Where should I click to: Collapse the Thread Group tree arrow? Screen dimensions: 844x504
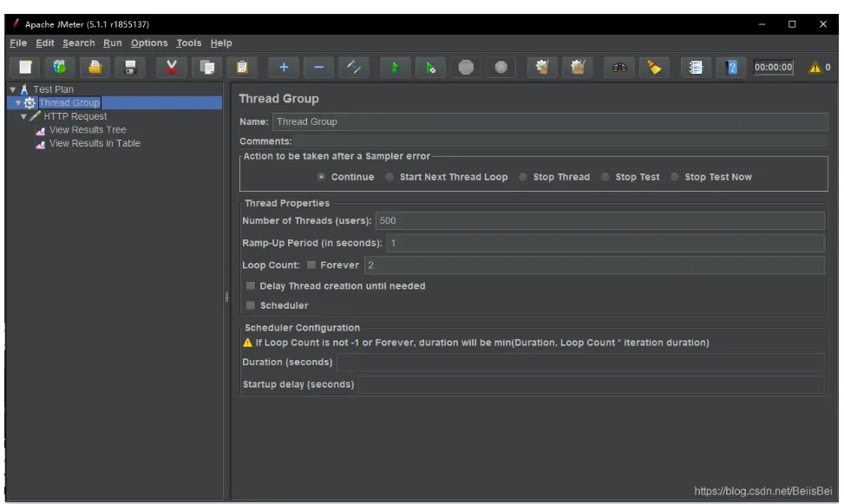tap(18, 103)
